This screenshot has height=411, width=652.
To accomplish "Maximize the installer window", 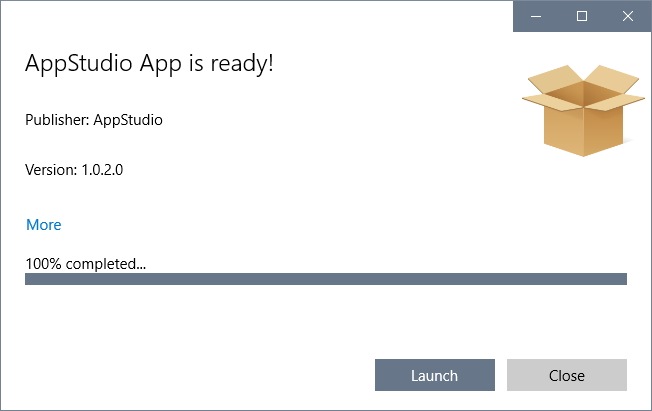I will (582, 16).
